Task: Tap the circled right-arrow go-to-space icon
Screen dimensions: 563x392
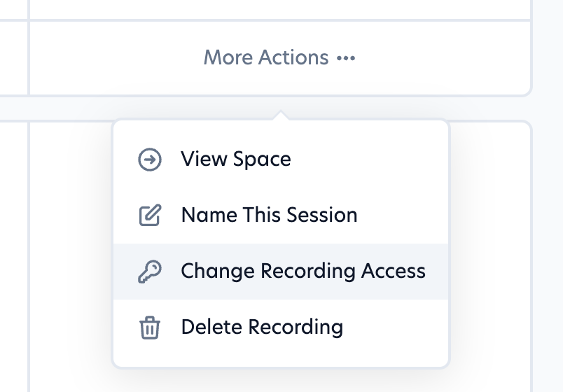Action: tap(150, 160)
